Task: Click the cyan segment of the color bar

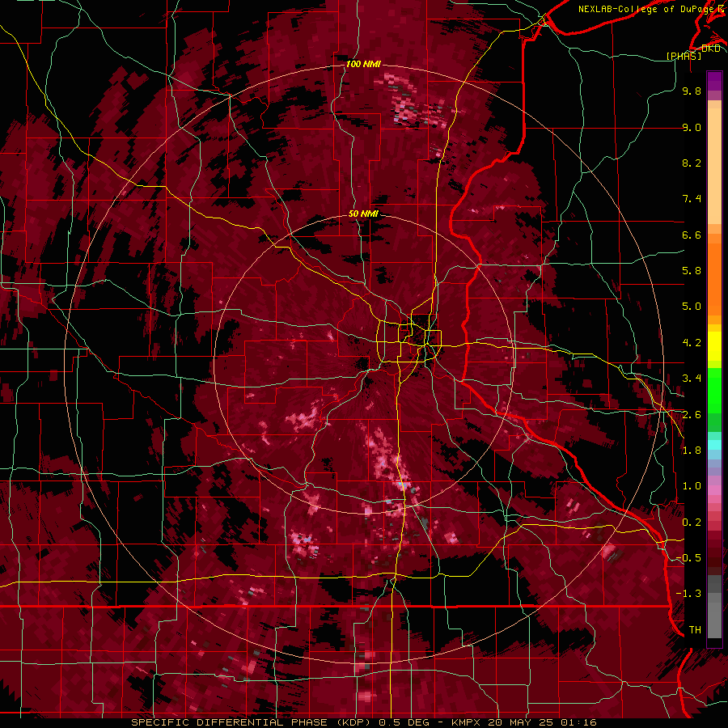Action: [x=714, y=445]
